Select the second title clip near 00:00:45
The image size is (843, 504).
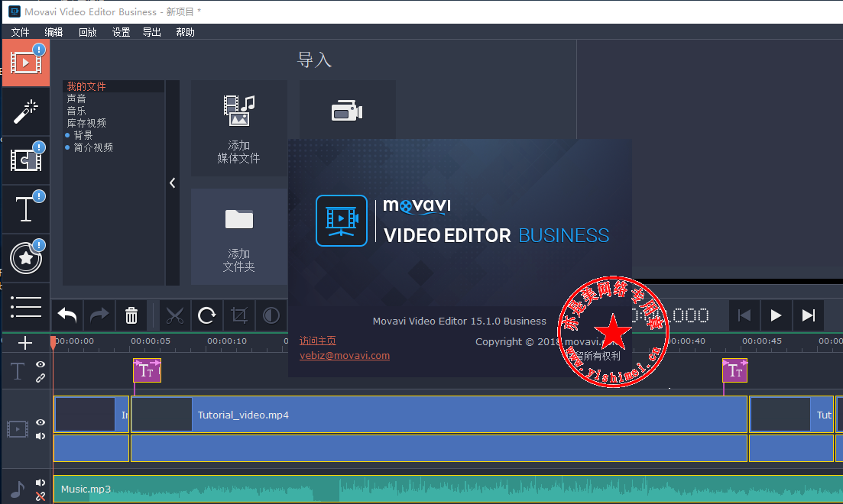(x=735, y=371)
